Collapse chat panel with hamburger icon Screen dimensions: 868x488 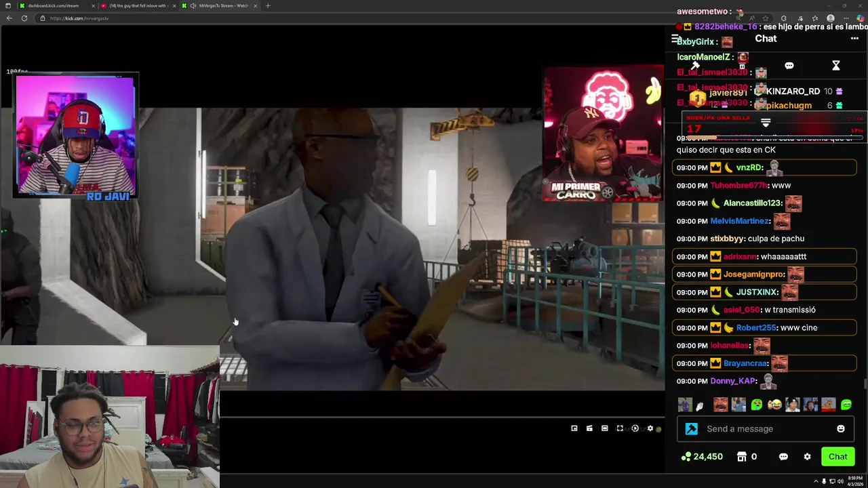point(675,39)
